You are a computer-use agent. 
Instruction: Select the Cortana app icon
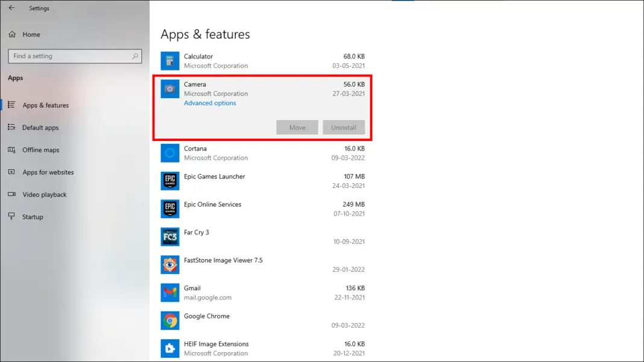[170, 153]
